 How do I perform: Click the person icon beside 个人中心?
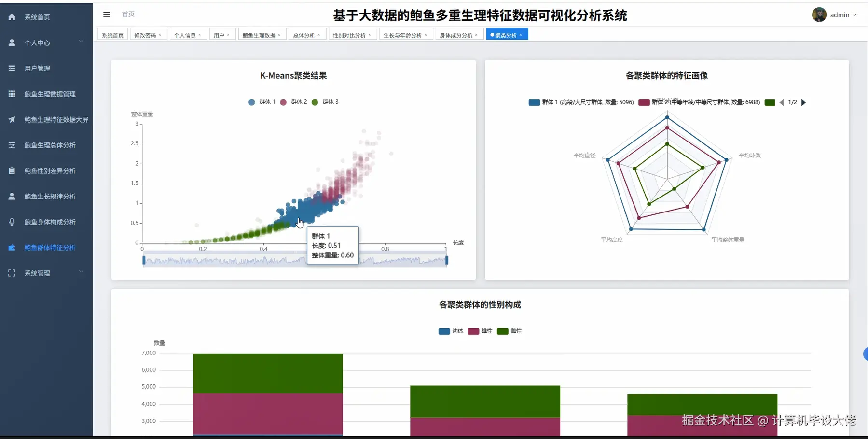coord(12,42)
